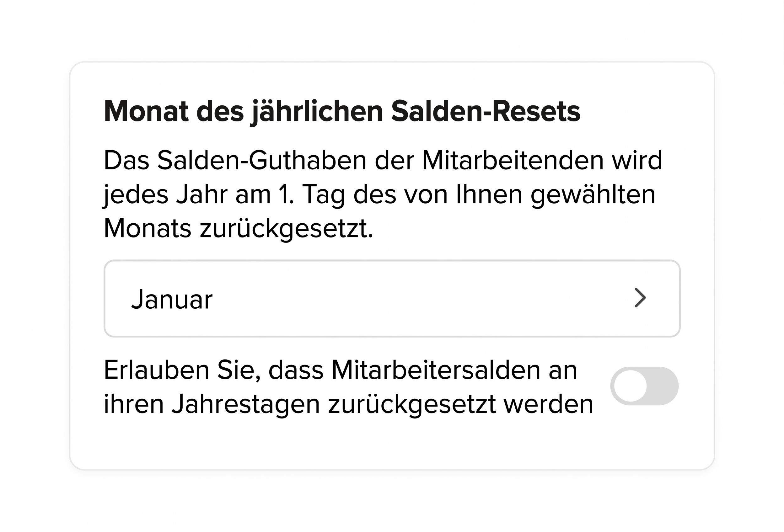The image size is (784, 532).
Task: Click the word "Monat" in the heading
Action: 146,111
